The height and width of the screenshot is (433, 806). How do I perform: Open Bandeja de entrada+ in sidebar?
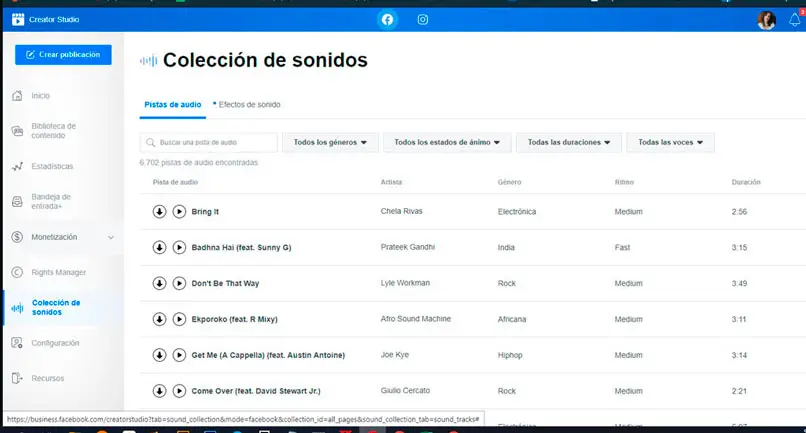coord(51,202)
